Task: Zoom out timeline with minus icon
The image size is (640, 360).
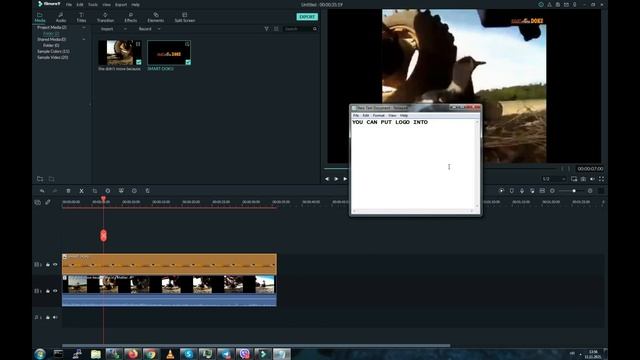Action: [552, 191]
